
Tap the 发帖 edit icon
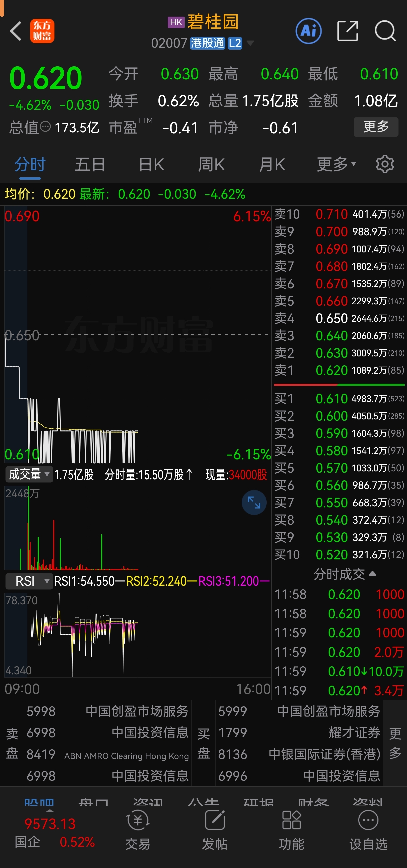coord(215,820)
